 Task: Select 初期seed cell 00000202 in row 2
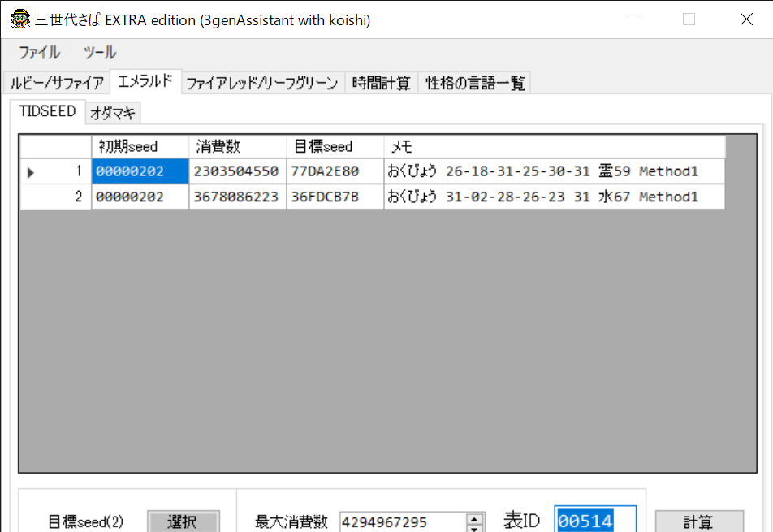coord(140,197)
